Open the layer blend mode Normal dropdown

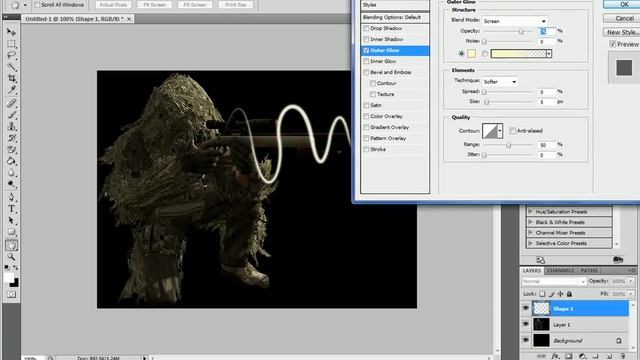pos(554,281)
